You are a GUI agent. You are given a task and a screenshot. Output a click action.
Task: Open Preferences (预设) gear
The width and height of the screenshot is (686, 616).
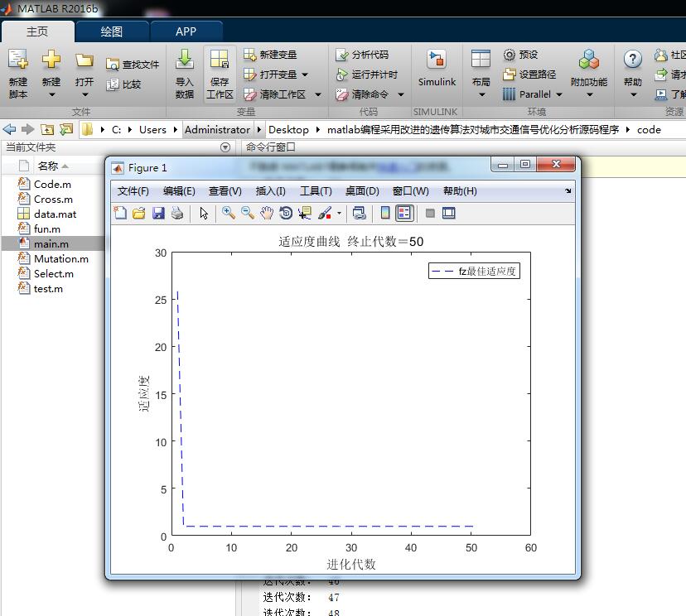pyautogui.click(x=520, y=55)
